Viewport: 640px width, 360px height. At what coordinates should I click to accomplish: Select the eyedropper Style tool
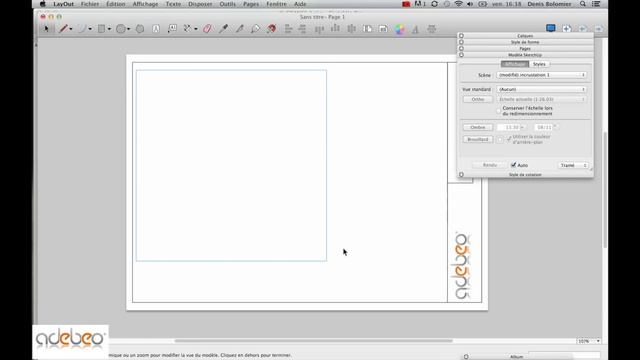(223, 29)
